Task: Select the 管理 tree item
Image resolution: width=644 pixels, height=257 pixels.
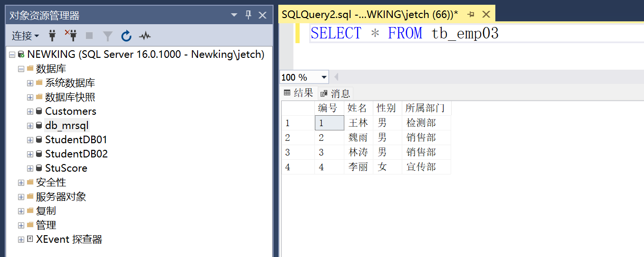Action: pyautogui.click(x=46, y=225)
